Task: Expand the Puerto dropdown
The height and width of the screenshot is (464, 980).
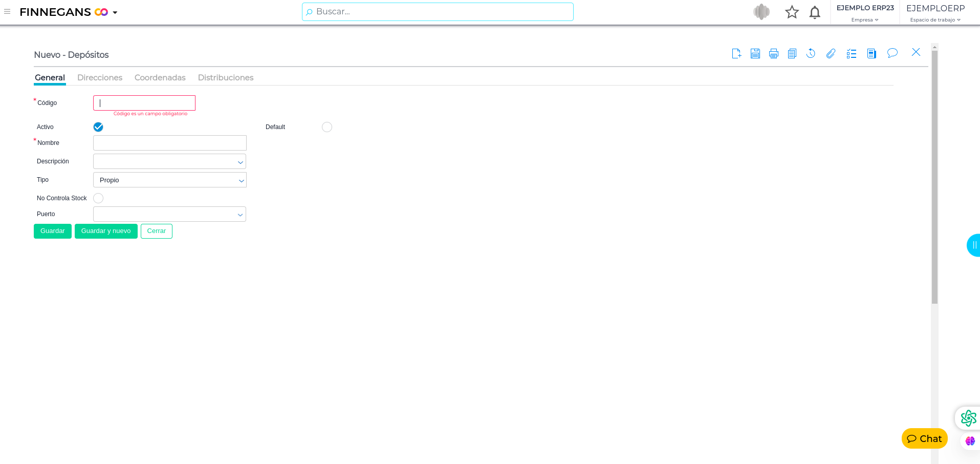Action: coord(170,214)
